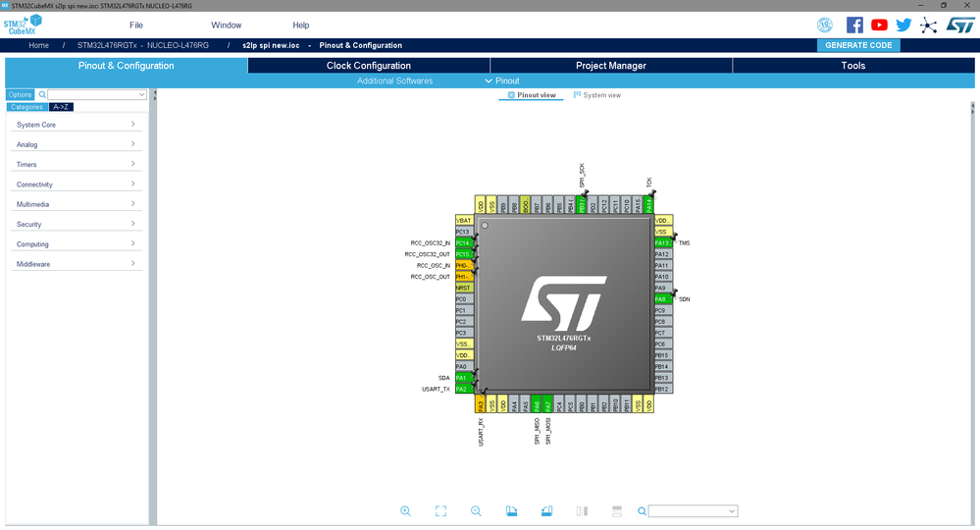Expand the Connectivity category
Image resolution: width=980 pixels, height=530 pixels.
[x=77, y=185]
